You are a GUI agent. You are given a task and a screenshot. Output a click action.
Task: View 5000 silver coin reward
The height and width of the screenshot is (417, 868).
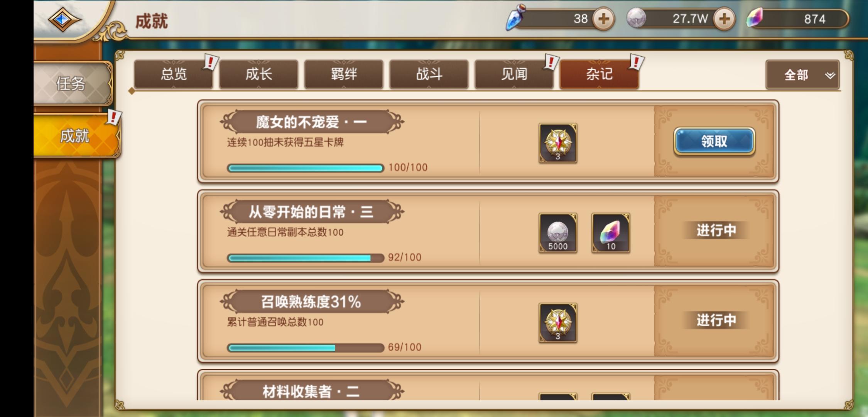(x=558, y=233)
